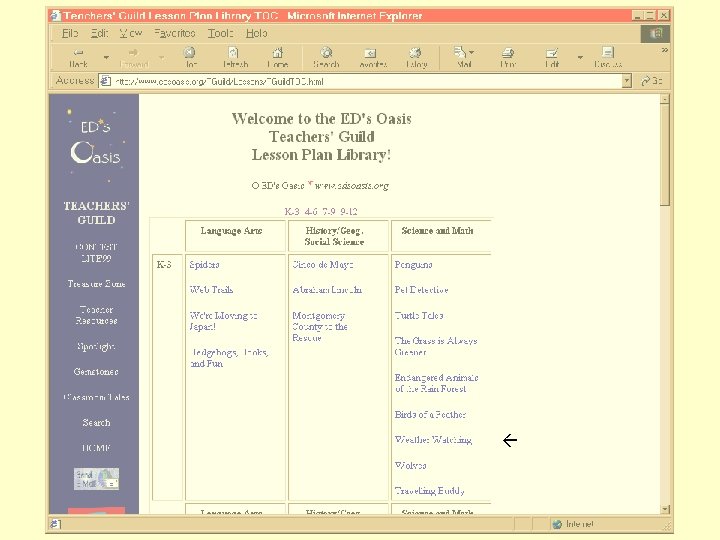
Task: Click the Internet zone icon in the status bar
Action: point(557,524)
